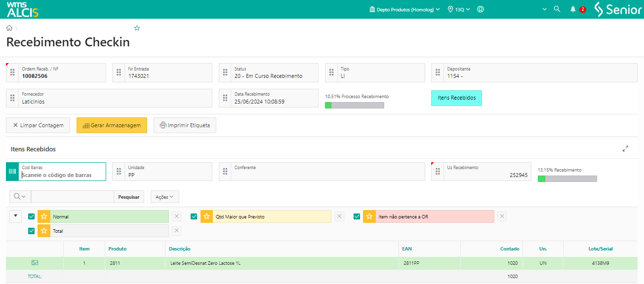This screenshot has height=284, width=644.
Task: Click the Pesquisar button
Action: pyautogui.click(x=129, y=197)
